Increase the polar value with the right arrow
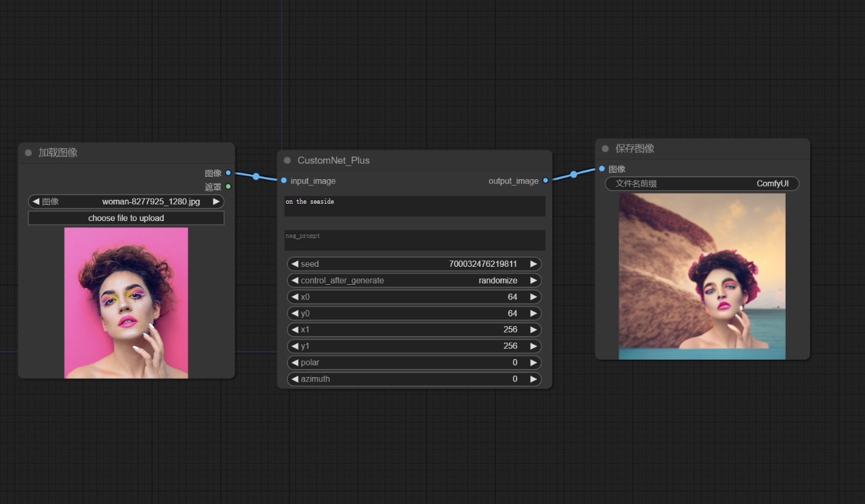Image resolution: width=865 pixels, height=504 pixels. [x=533, y=363]
